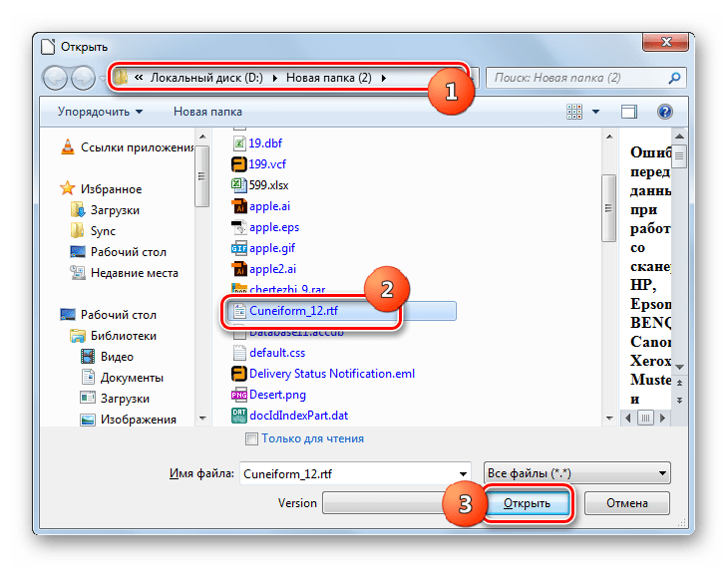The height and width of the screenshot is (568, 728).
Task: Open the Все файлы (*.*) file type dropdown
Action: (577, 473)
